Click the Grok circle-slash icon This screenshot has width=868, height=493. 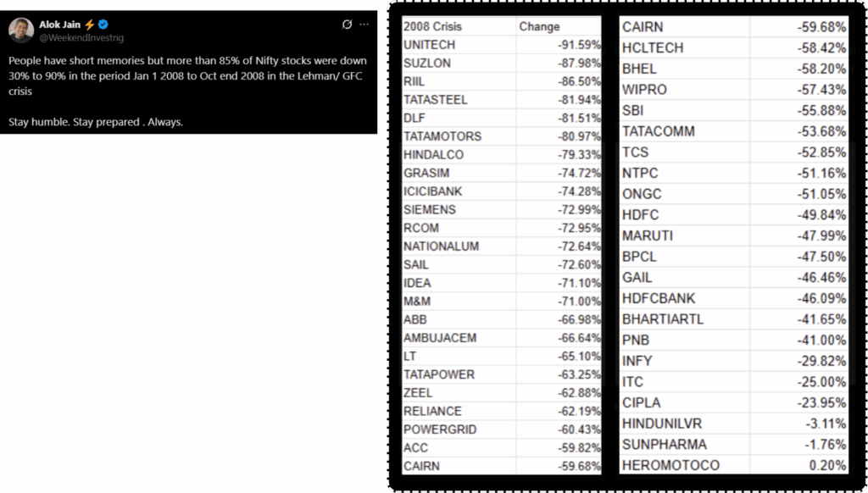[x=347, y=25]
